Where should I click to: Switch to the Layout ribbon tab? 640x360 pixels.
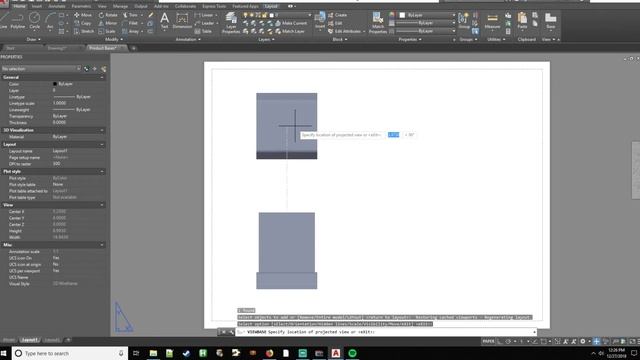coord(271,6)
